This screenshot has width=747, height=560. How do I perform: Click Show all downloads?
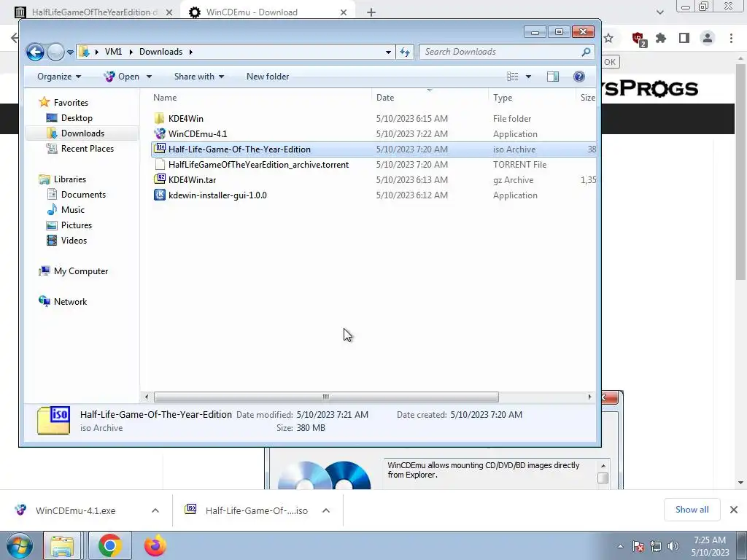(x=692, y=510)
